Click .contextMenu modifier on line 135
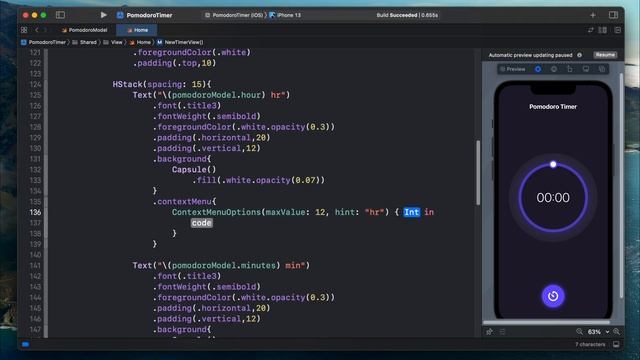The width and height of the screenshot is (640, 360). click(182, 202)
